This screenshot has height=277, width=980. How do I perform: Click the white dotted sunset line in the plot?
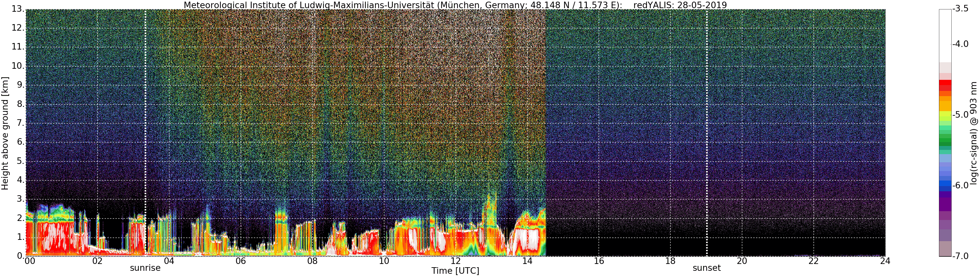tap(707, 133)
